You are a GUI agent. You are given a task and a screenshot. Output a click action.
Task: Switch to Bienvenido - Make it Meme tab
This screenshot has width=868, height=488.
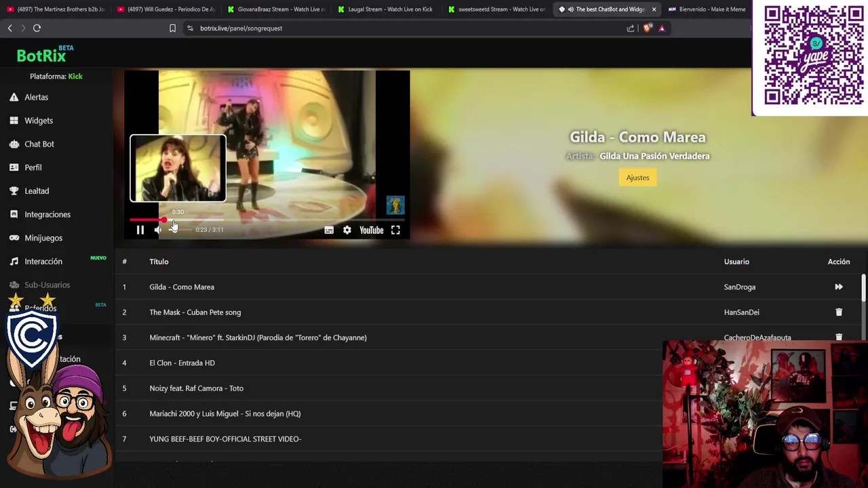707,9
